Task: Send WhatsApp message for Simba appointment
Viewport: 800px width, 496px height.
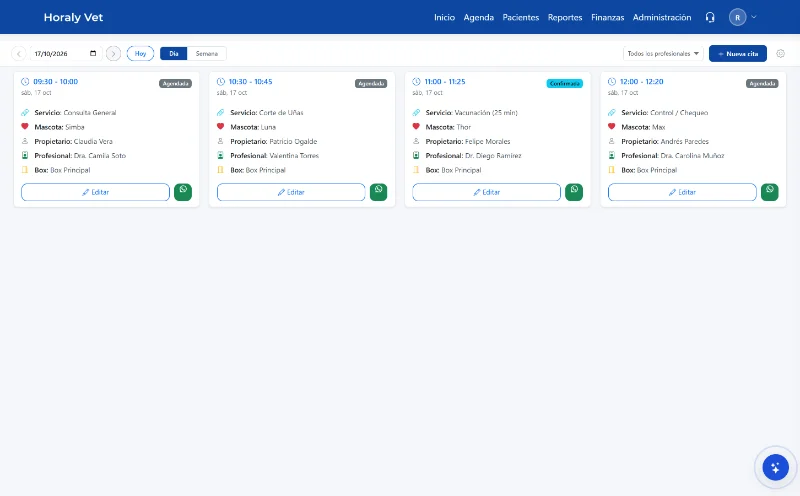Action: tap(183, 192)
